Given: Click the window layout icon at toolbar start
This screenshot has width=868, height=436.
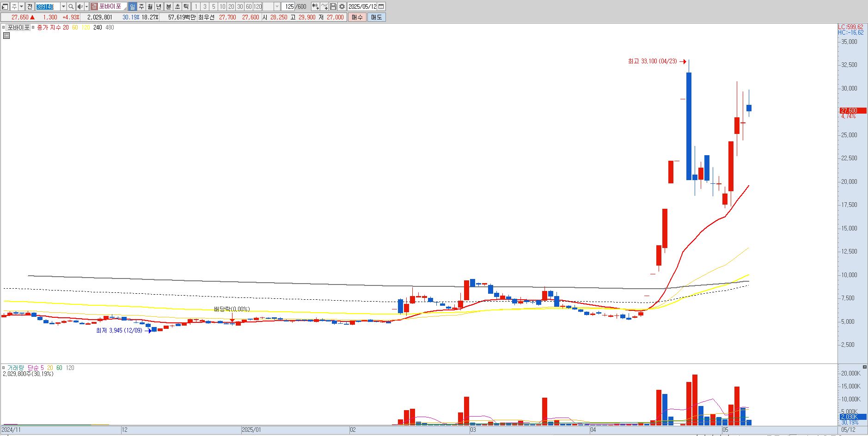Looking at the screenshot, I should click(x=5, y=6).
